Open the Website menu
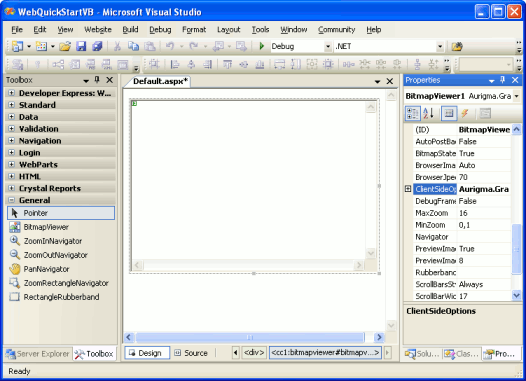This screenshot has width=526, height=381. pyautogui.click(x=98, y=30)
